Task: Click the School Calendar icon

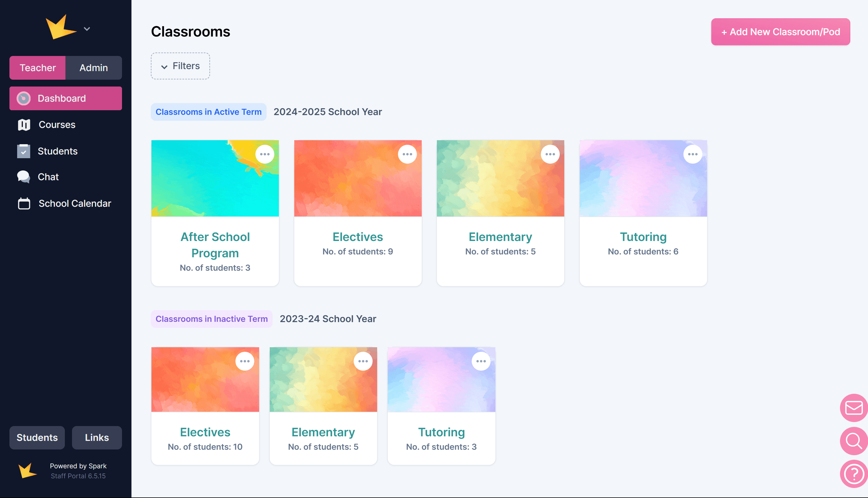Action: pyautogui.click(x=24, y=204)
